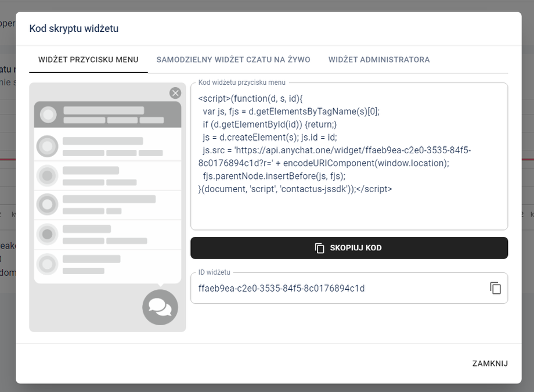Click inside the widget code text area
The image size is (534, 392).
click(349, 156)
